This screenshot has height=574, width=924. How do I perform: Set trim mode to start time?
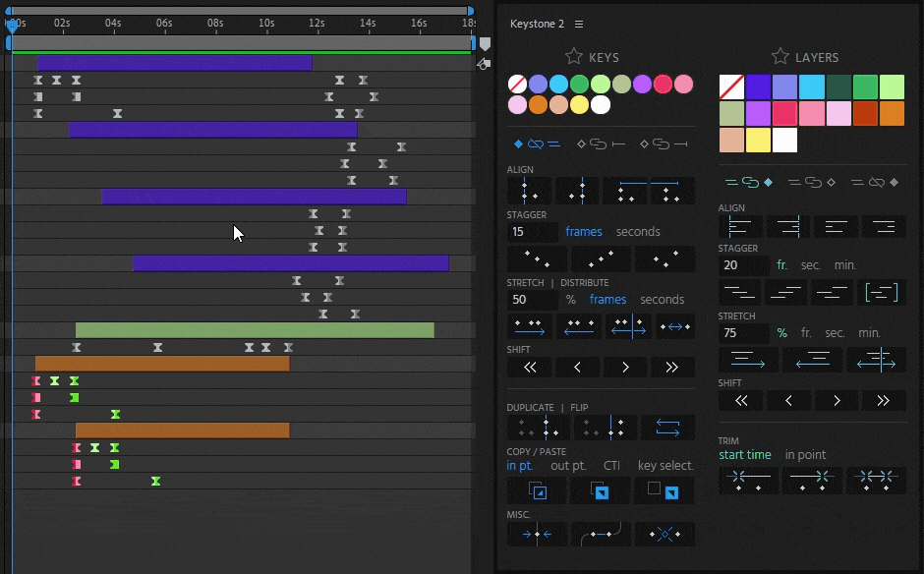coord(745,455)
